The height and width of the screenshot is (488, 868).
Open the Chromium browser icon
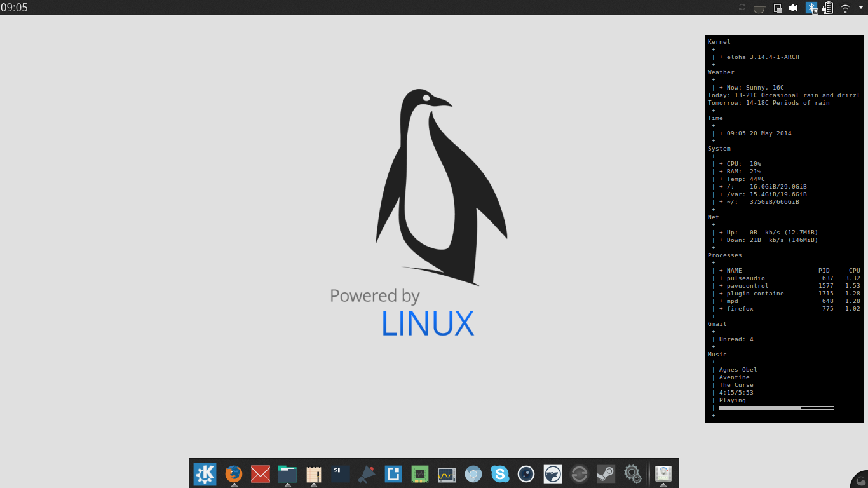pos(473,474)
